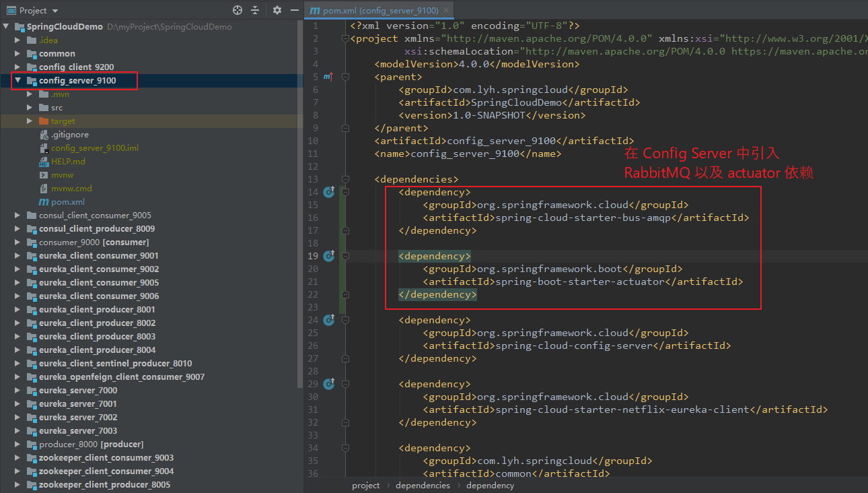The height and width of the screenshot is (493, 868).
Task: Expand the src folder
Action: click(x=30, y=108)
